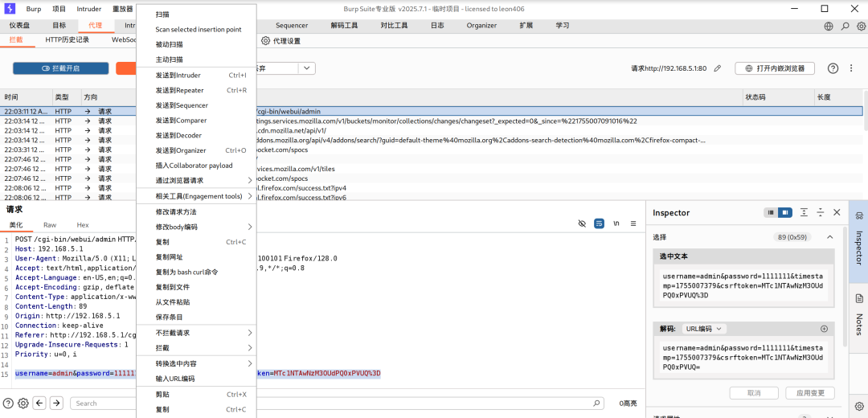Screen dimensions: 868x418
Task: Click settings gear at bottom of side strip
Action: tap(859, 407)
